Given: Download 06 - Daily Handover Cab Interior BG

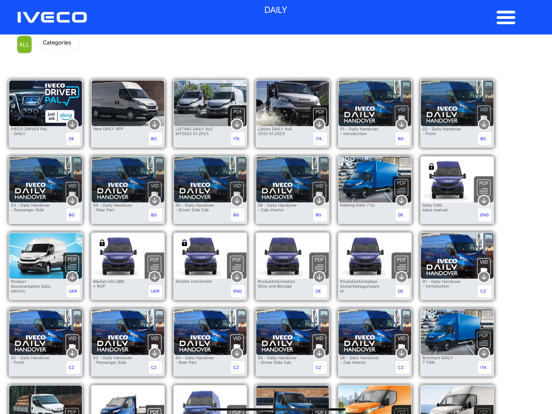Looking at the screenshot, I should (x=319, y=201).
